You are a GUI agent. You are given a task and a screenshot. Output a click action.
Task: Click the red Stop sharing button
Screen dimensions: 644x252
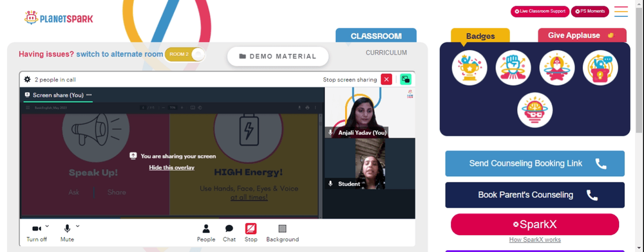pyautogui.click(x=251, y=233)
